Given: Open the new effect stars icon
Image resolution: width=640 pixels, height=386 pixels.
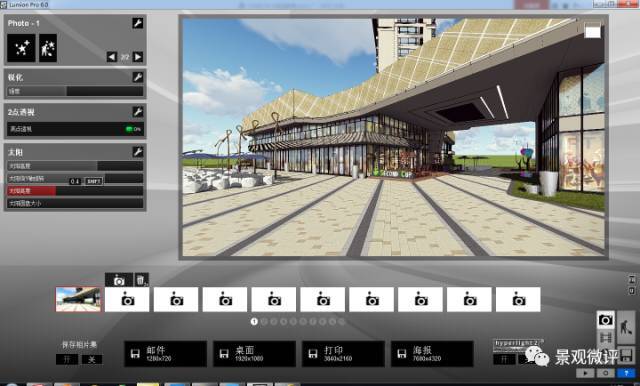Looking at the screenshot, I should click(x=21, y=48).
